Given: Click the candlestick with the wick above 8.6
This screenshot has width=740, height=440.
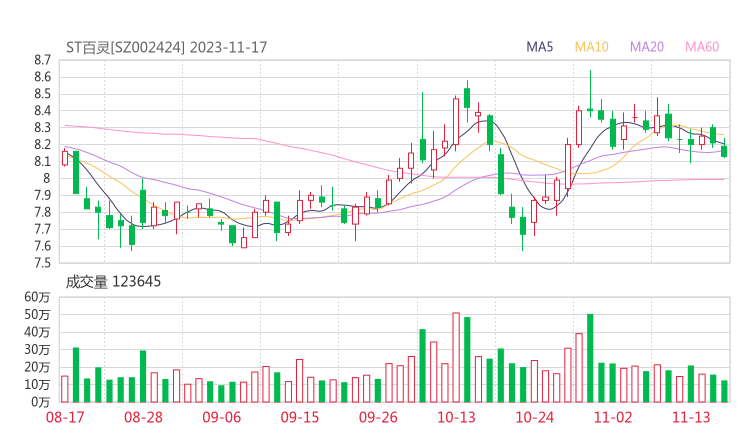Looking at the screenshot, I should (x=590, y=94).
